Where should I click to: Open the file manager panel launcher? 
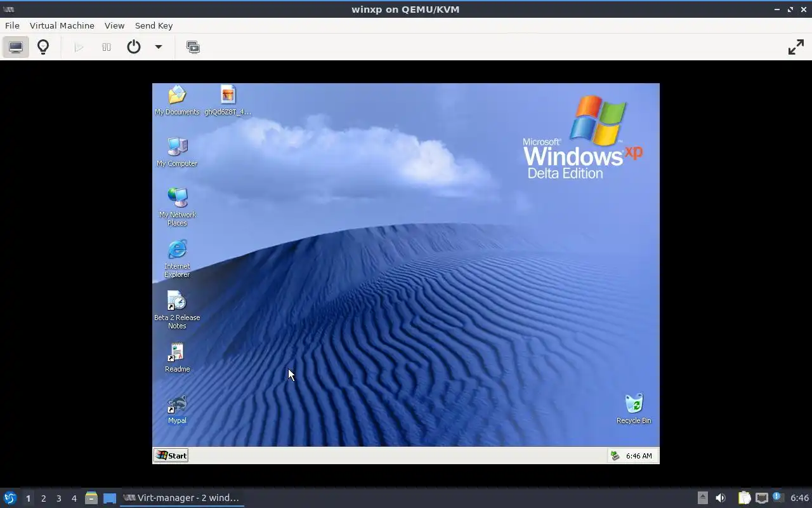click(91, 498)
